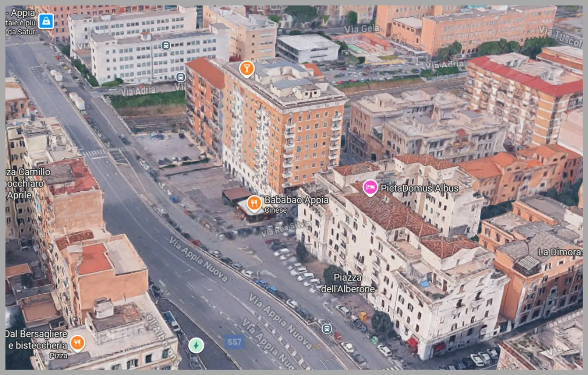Select the Via Rea Silvia street label
The width and height of the screenshot is (588, 375).
click(286, 229)
